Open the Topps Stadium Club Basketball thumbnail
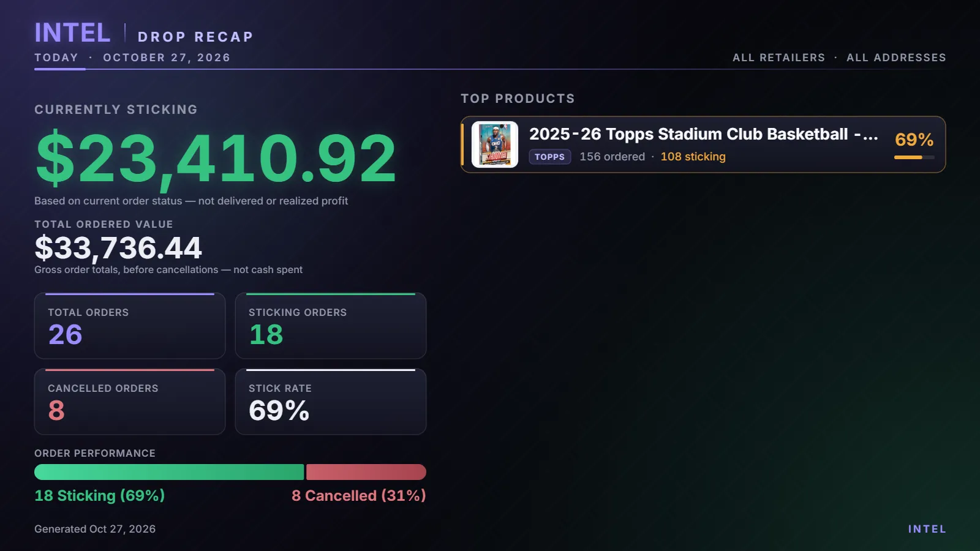Viewport: 980px width, 551px height. 495,144
